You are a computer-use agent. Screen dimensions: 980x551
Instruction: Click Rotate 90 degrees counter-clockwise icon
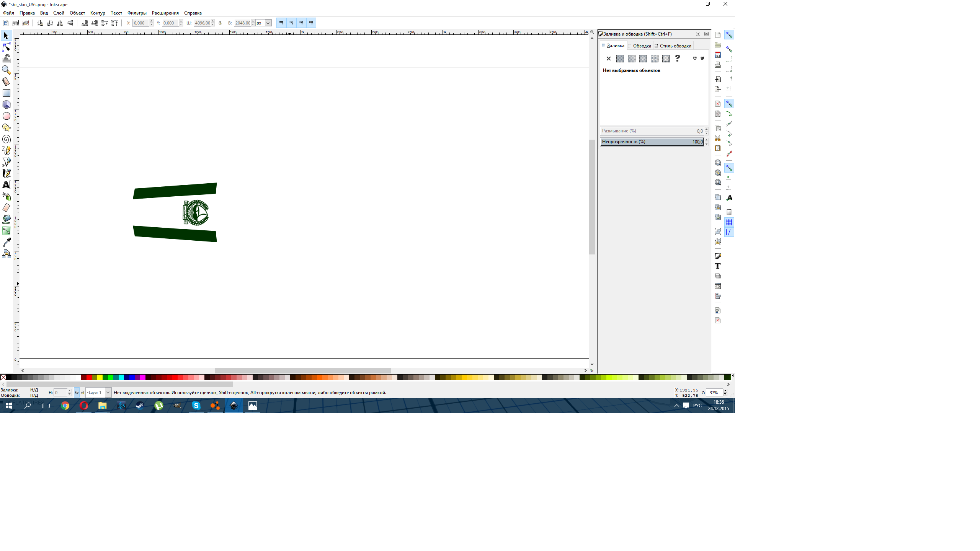(40, 23)
